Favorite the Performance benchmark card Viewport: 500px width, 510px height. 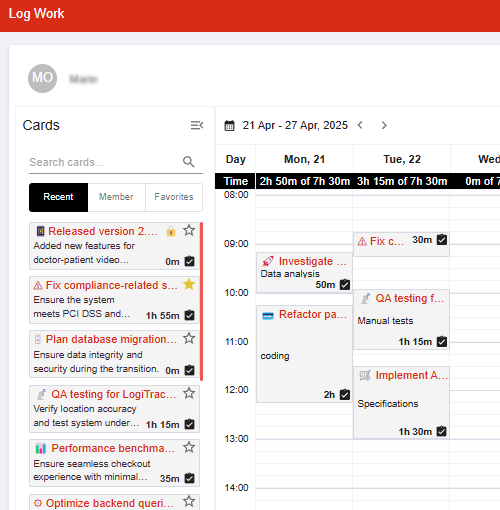[x=189, y=447]
